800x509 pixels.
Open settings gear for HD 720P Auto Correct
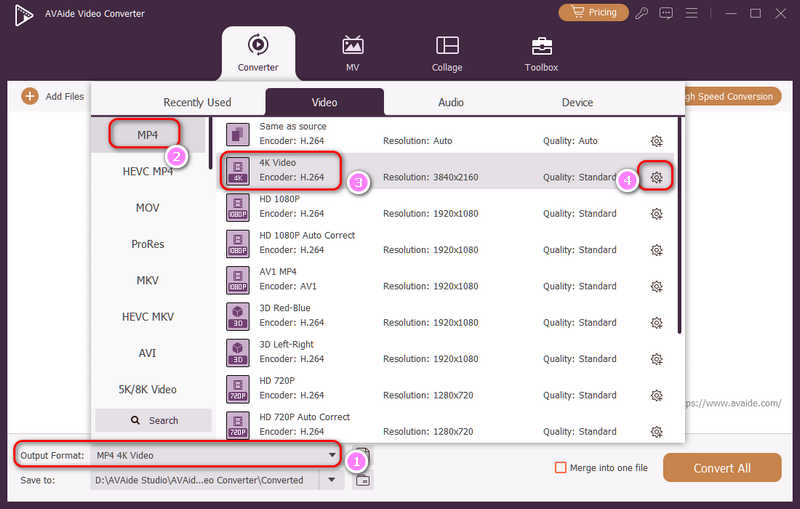pyautogui.click(x=657, y=431)
